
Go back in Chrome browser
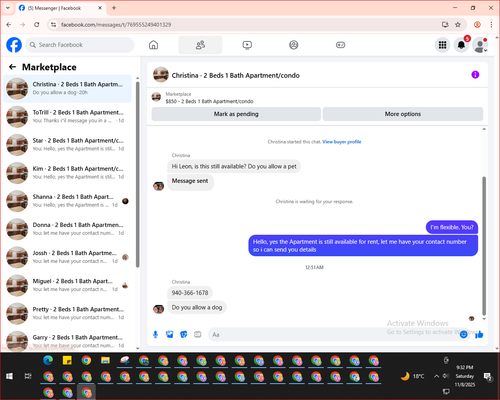pos(9,25)
